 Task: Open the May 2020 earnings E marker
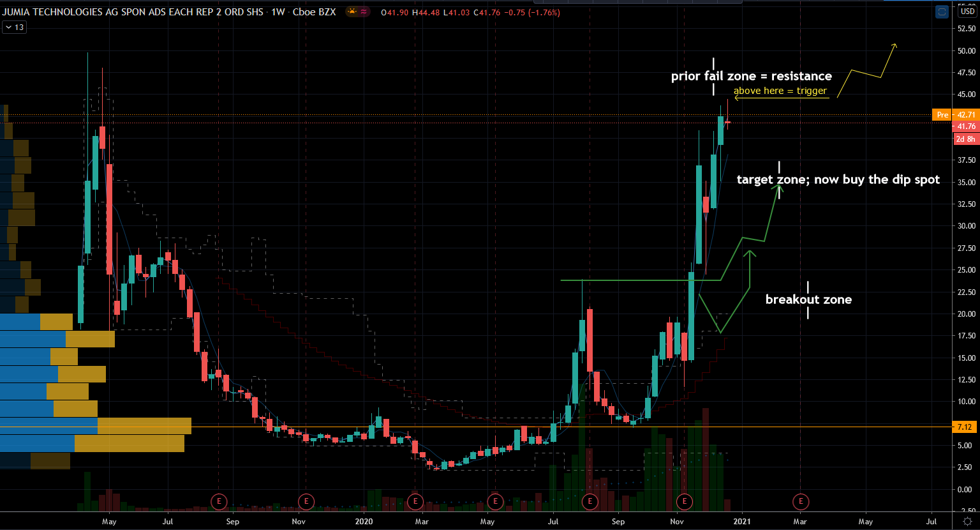(495, 501)
